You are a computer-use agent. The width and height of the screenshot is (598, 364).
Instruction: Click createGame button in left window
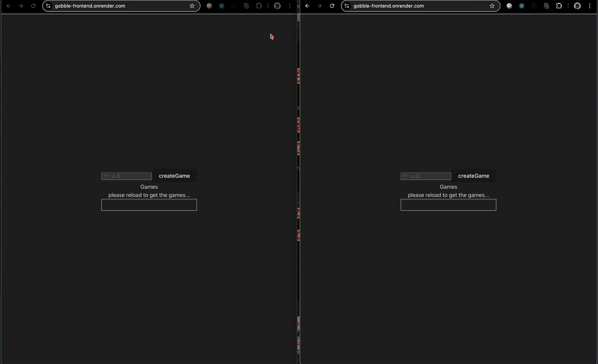click(x=174, y=176)
